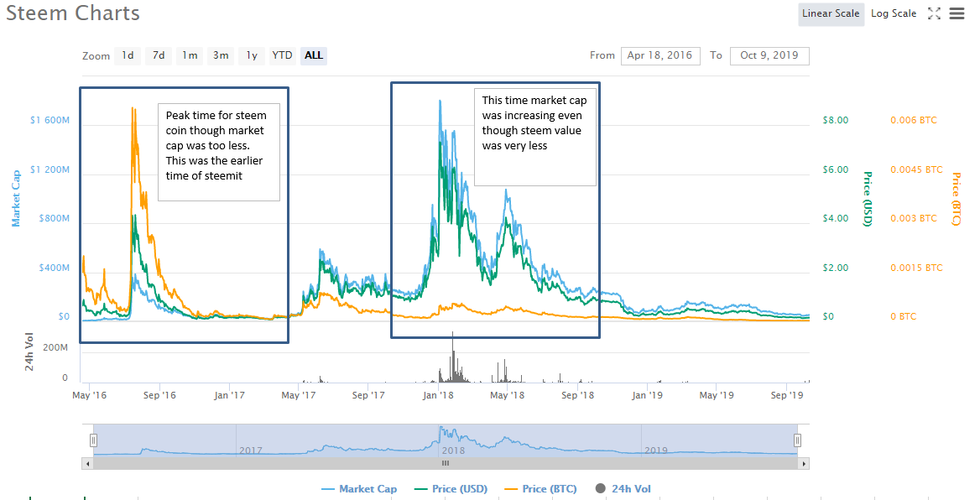The height and width of the screenshot is (500, 980).
Task: Click the navigator scrollbar right arrow
Action: (804, 464)
